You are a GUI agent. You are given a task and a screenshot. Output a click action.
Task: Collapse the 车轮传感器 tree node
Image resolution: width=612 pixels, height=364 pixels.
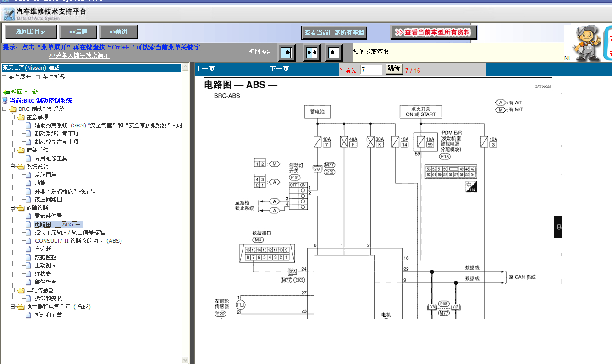13,290
